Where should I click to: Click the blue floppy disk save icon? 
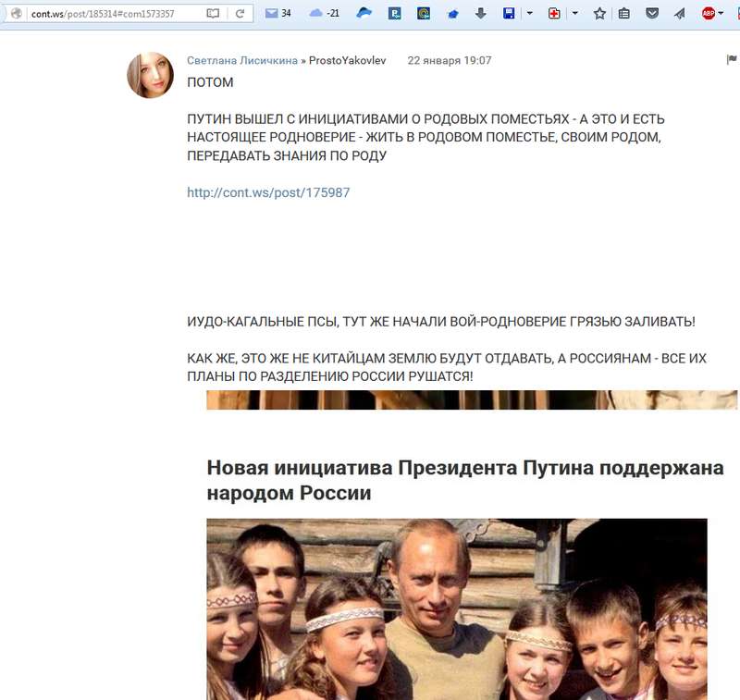(509, 13)
